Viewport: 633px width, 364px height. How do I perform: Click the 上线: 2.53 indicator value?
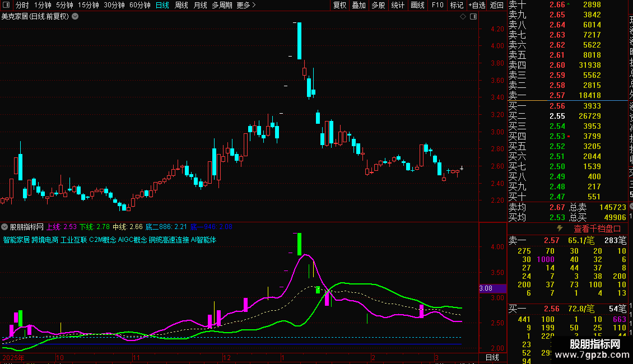click(x=62, y=227)
